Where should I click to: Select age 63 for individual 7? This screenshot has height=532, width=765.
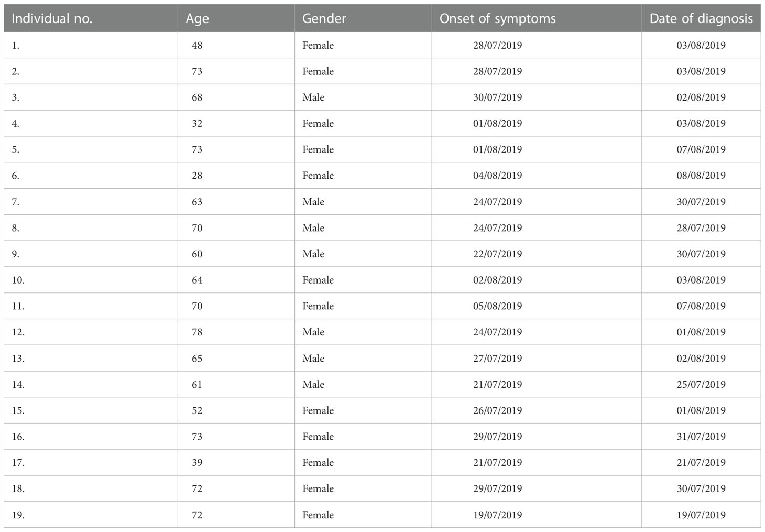click(197, 202)
